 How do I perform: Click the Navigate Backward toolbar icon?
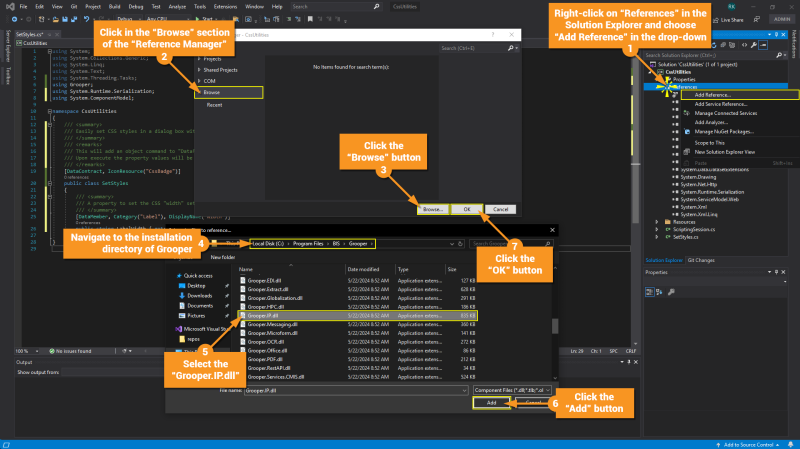14,19
